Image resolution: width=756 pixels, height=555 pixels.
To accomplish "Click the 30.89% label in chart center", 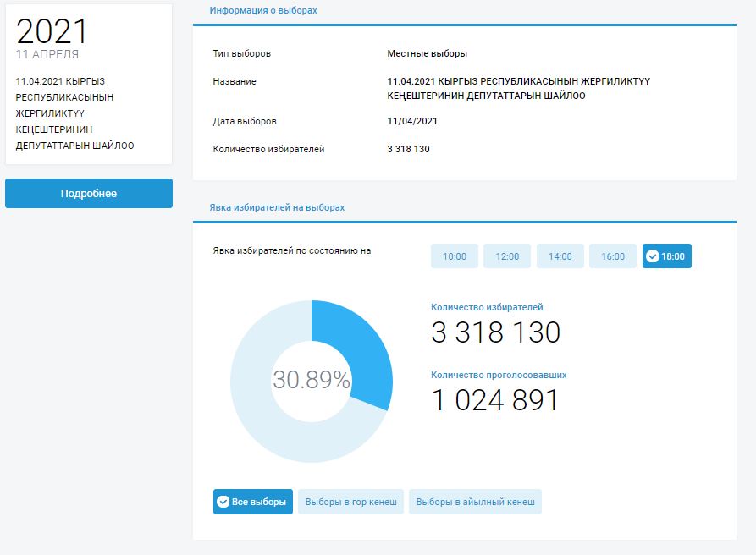I will point(311,381).
